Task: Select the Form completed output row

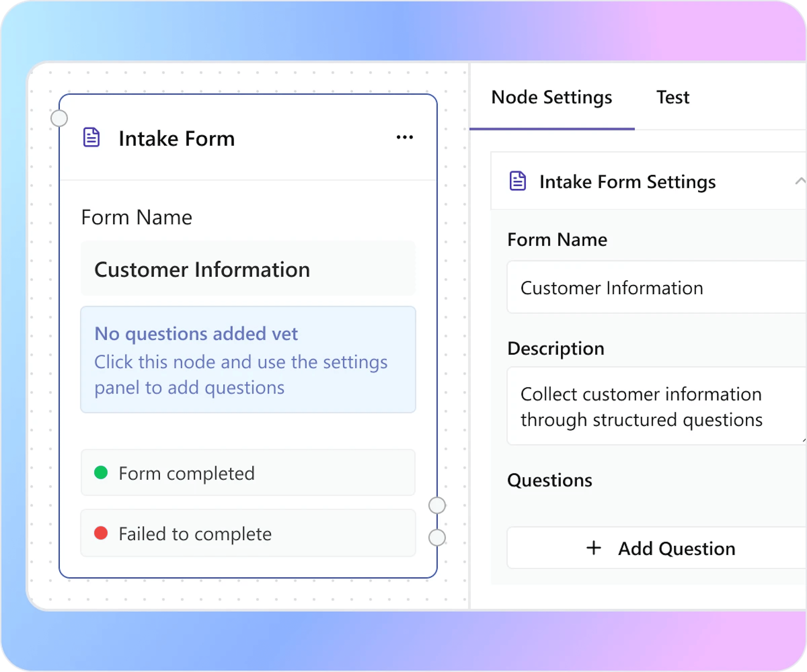Action: (x=248, y=473)
